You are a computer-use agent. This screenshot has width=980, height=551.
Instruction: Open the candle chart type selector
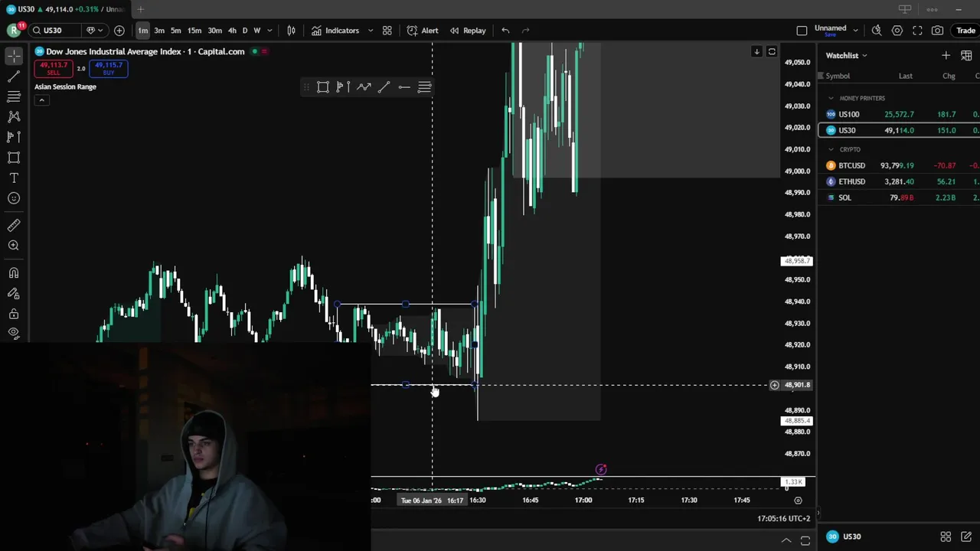291,31
